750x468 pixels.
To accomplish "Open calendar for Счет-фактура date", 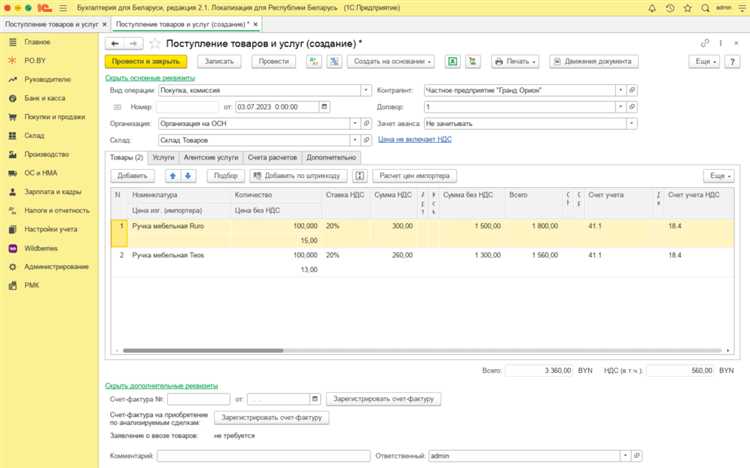I will pos(315,399).
